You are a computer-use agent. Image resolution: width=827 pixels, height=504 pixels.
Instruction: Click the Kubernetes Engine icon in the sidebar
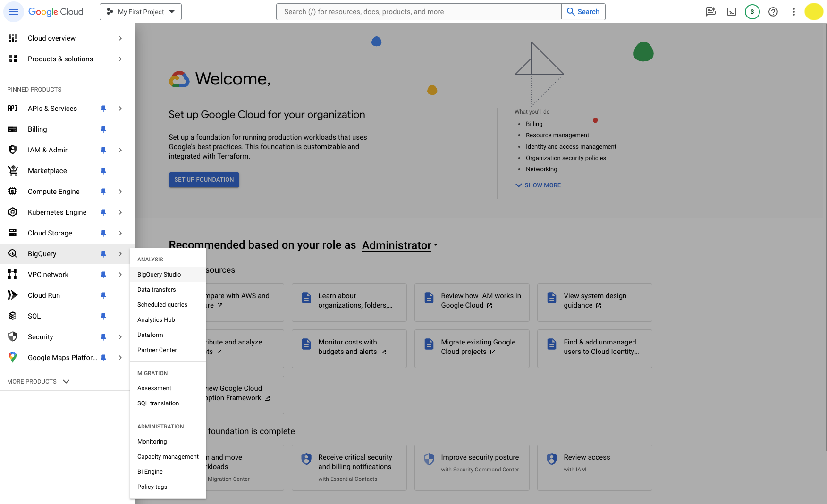pyautogui.click(x=13, y=212)
